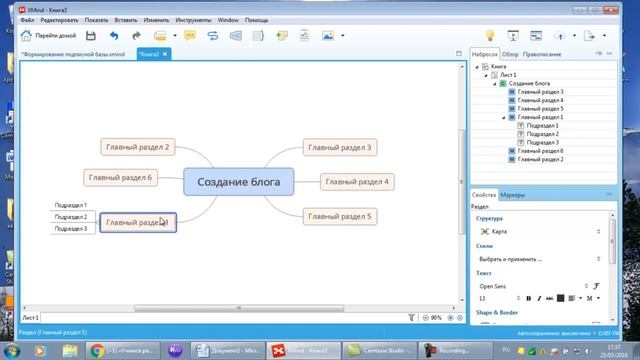Viewport: 640px width, 360px height.
Task: Toggle bold text formatting
Action: tap(529, 298)
